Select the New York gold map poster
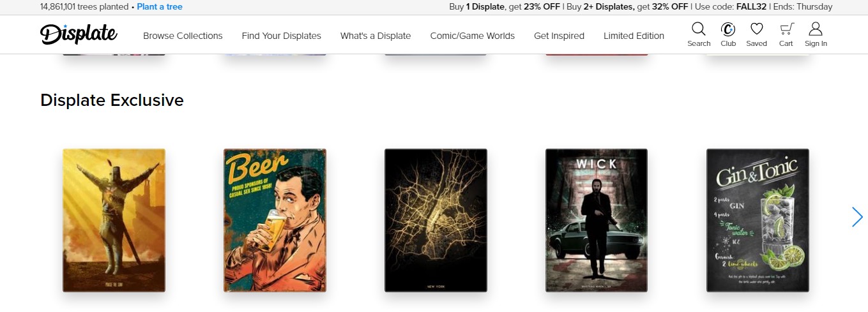The height and width of the screenshot is (312, 868). pyautogui.click(x=436, y=220)
